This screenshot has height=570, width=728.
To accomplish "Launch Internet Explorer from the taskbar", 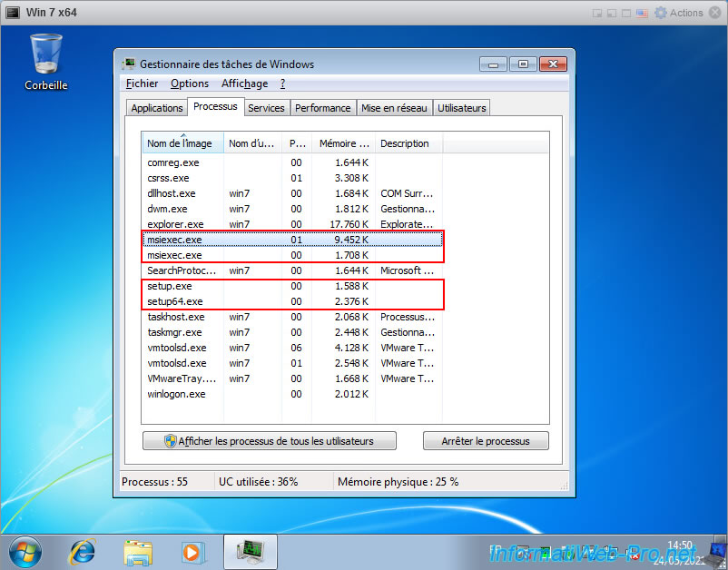I will click(83, 550).
